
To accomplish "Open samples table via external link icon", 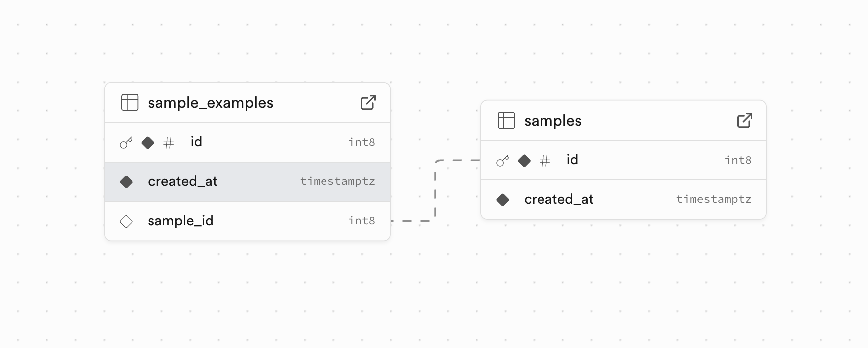I will [744, 121].
